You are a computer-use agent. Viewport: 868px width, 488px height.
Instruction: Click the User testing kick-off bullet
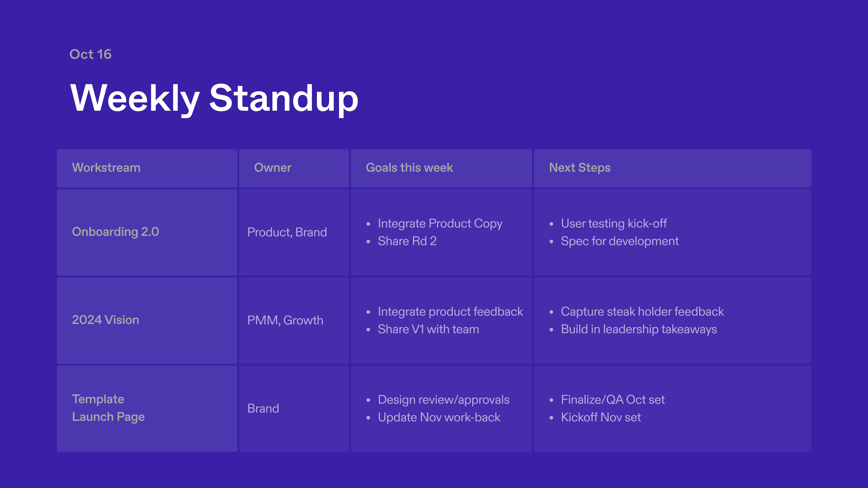[x=614, y=224]
